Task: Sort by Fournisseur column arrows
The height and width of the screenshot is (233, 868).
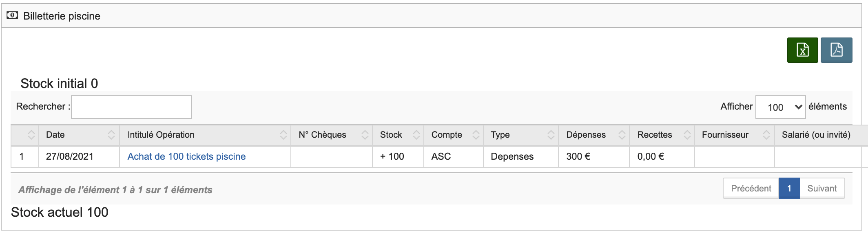Action: (x=766, y=135)
